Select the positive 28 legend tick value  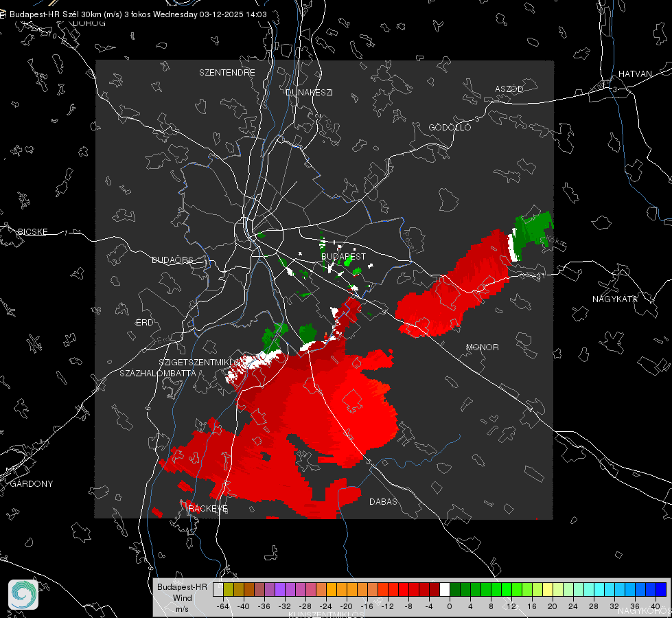[x=594, y=606]
